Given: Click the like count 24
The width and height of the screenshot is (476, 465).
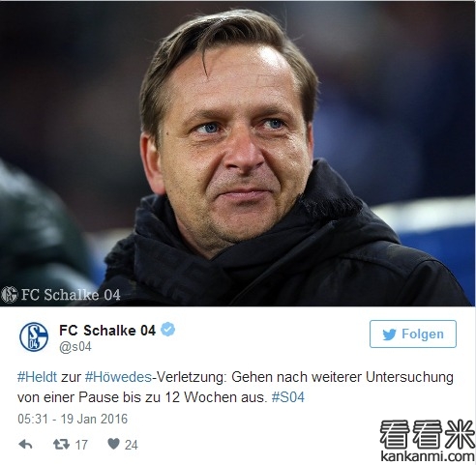Looking at the screenshot, I should [132, 445].
